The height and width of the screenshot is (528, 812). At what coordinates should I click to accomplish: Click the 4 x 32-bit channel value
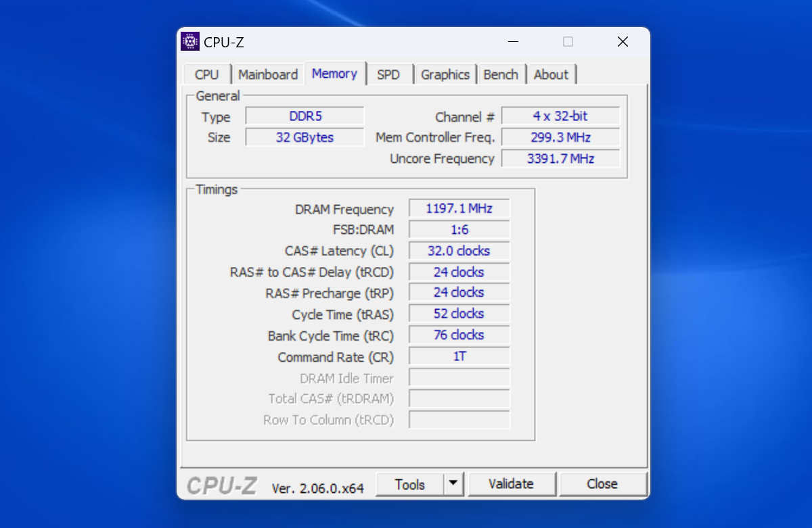[x=561, y=116]
